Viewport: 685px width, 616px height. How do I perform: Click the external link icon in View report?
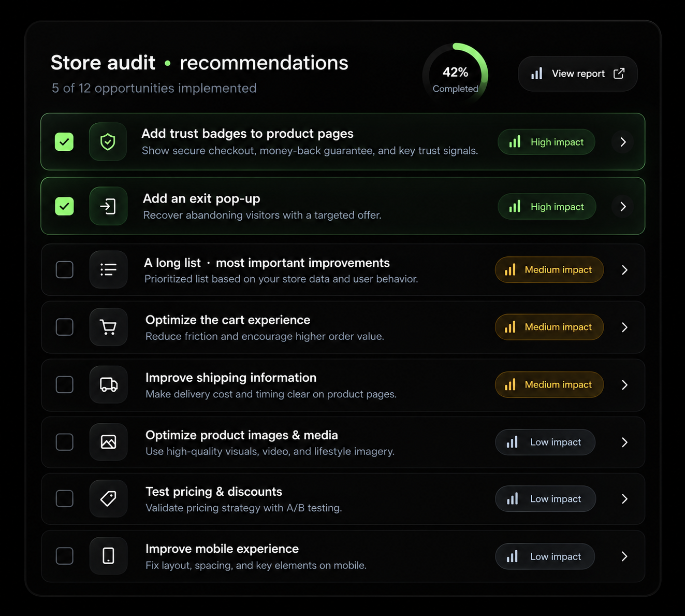[x=619, y=74]
